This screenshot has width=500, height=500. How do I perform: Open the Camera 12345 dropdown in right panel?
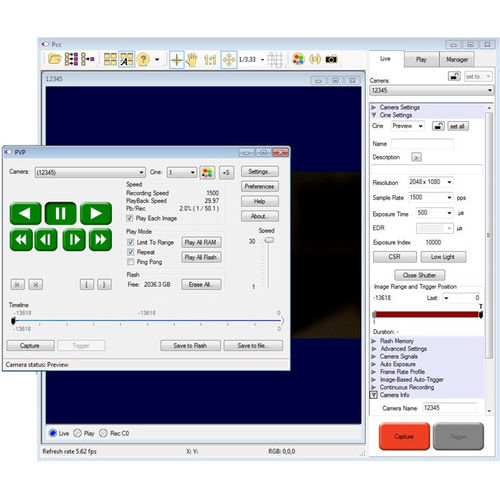click(431, 90)
